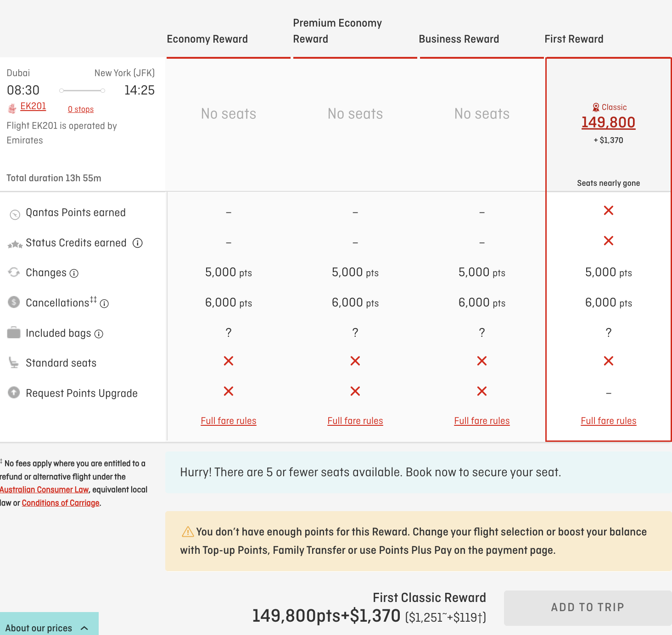Click the 14:25 arrival time
The image size is (672, 635).
click(140, 90)
